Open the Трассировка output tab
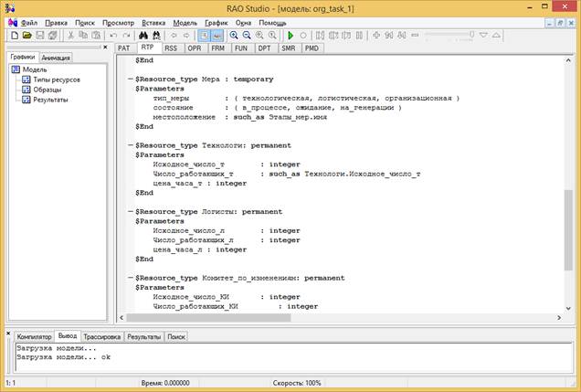 (x=102, y=337)
